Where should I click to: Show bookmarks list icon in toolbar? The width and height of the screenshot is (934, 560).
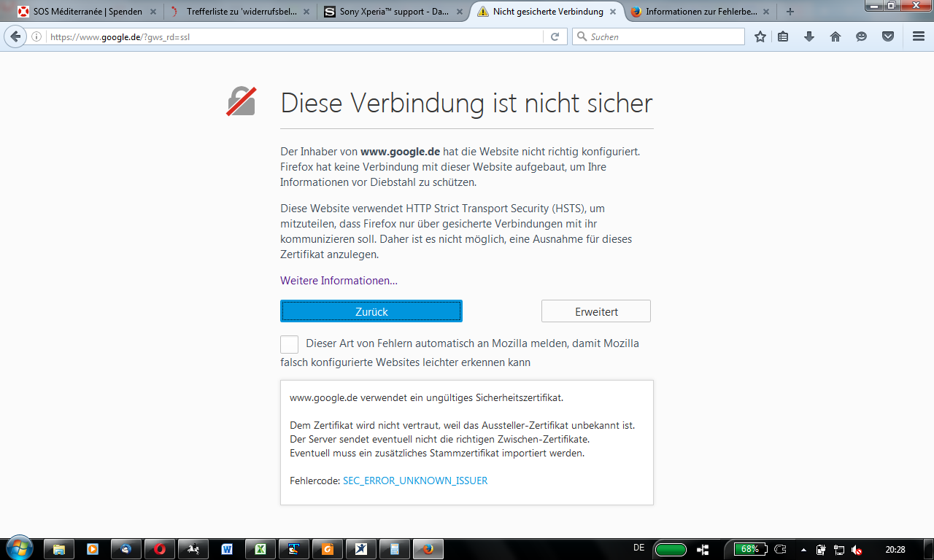pyautogui.click(x=783, y=36)
